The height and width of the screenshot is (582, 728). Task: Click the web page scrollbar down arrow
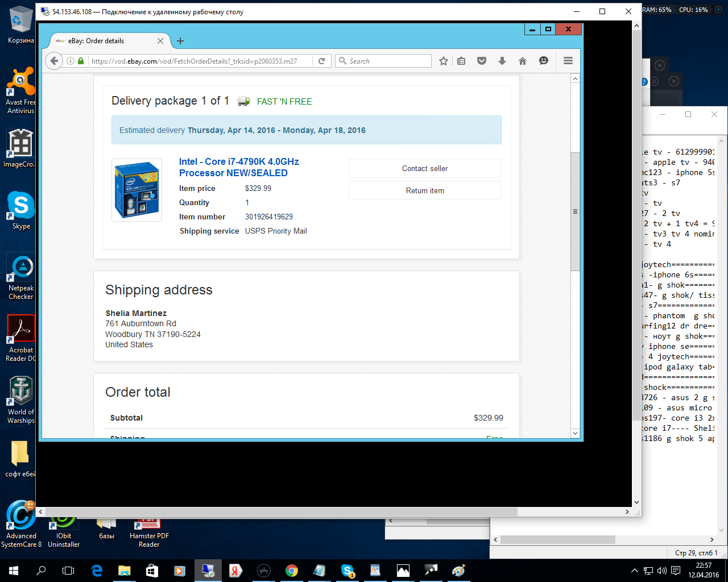pos(575,433)
